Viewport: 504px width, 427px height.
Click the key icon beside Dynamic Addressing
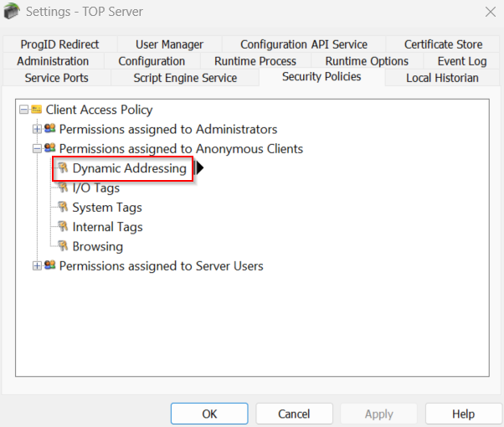(x=63, y=167)
